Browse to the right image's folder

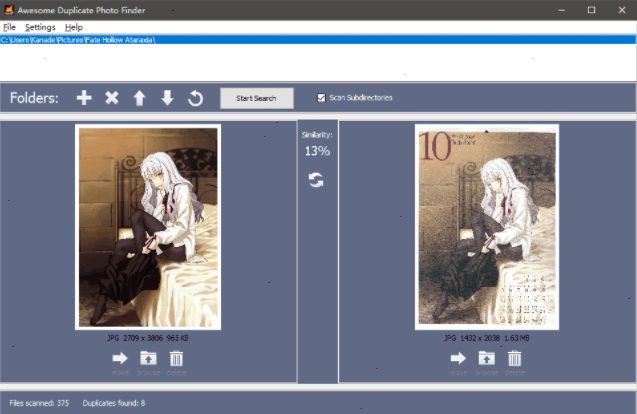click(x=487, y=358)
